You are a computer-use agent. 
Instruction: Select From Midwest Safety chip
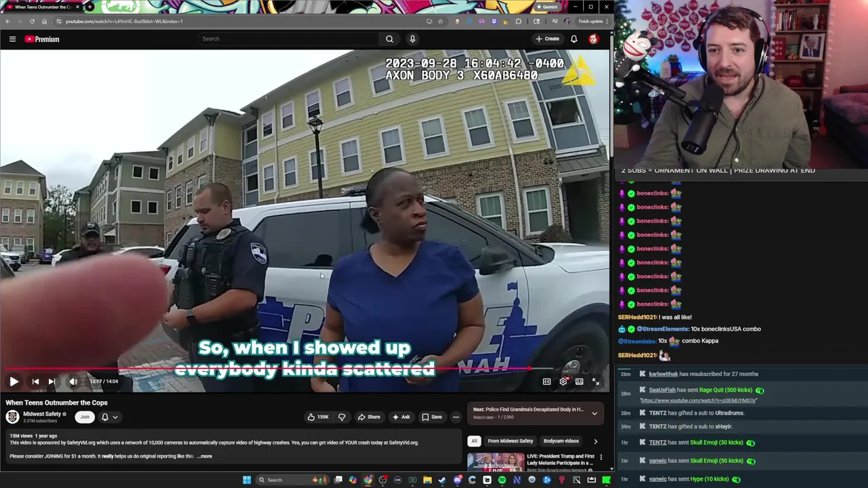coord(511,441)
